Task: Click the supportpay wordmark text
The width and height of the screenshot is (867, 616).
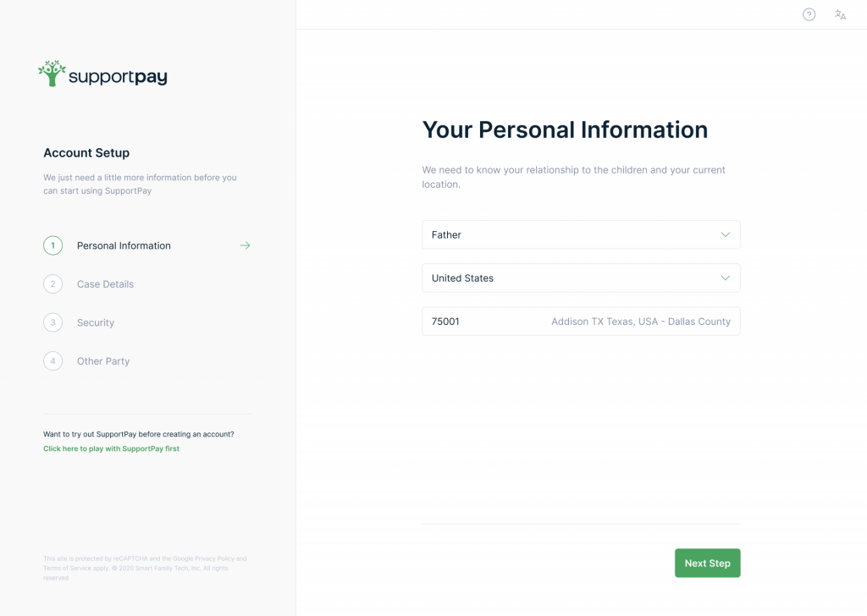Action: [118, 77]
